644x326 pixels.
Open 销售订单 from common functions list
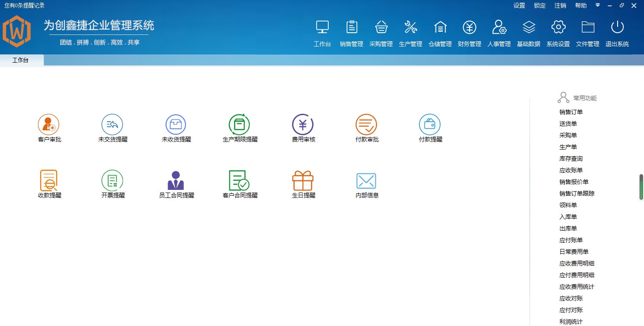point(571,112)
